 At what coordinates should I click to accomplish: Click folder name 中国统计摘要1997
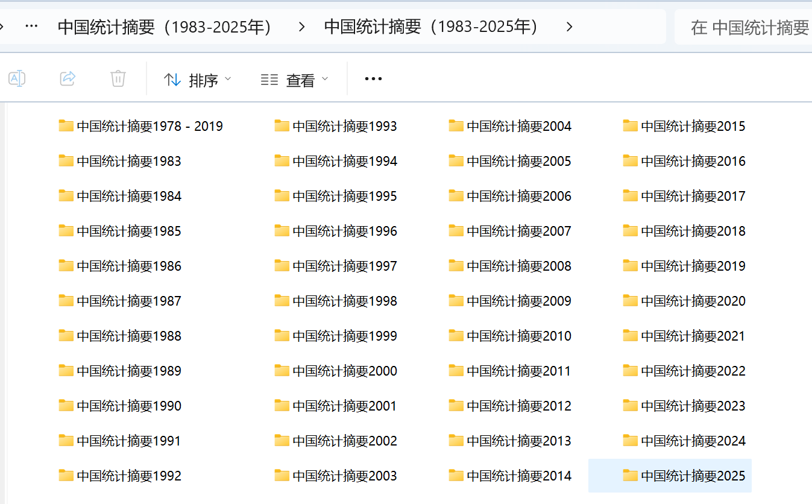[x=345, y=266]
